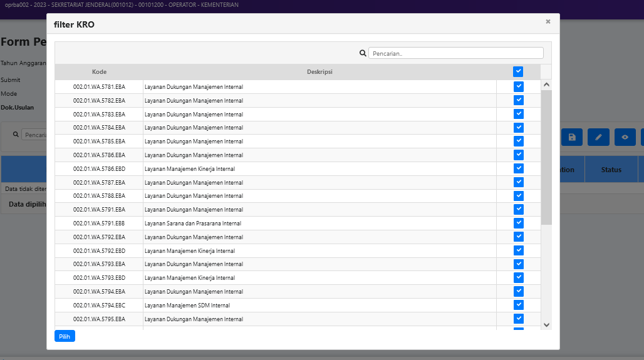
Task: Click the vertical scrollbar thumb of the list
Action: pos(546,157)
